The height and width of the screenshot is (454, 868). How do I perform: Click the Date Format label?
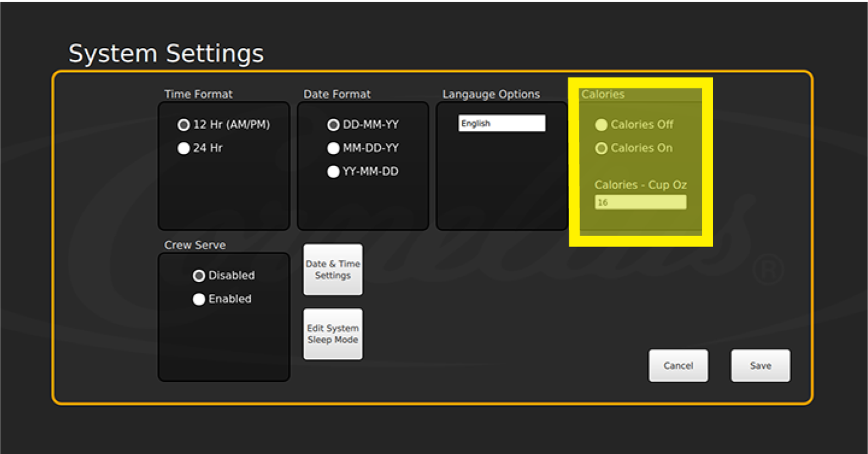[337, 94]
